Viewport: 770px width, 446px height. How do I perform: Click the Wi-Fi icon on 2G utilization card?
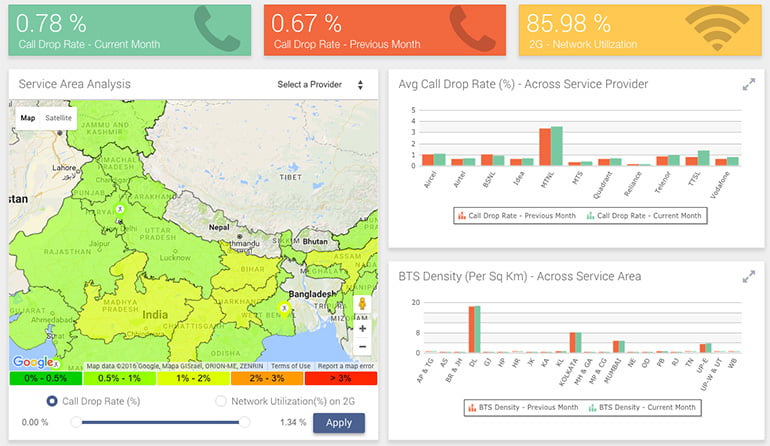[717, 28]
